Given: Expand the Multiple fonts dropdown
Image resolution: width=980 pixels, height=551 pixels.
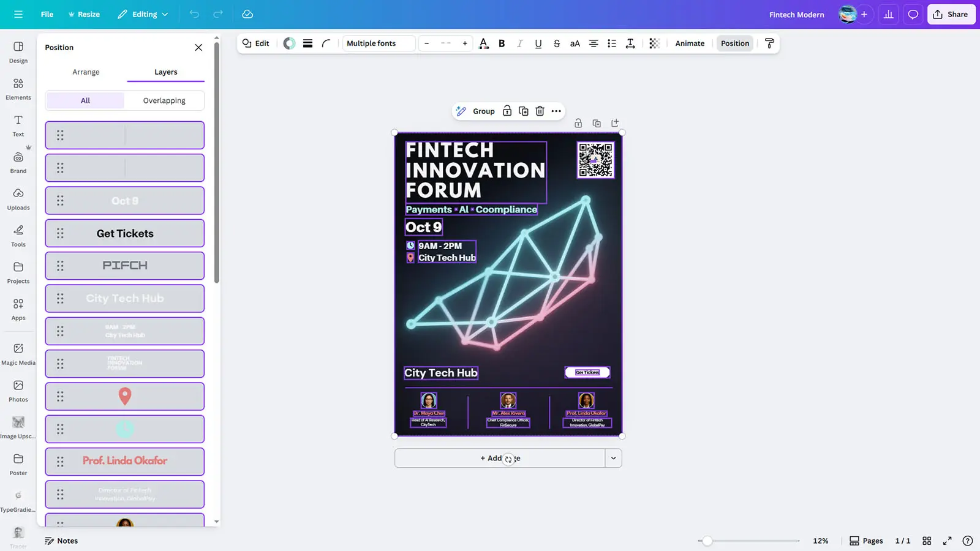Looking at the screenshot, I should 378,43.
